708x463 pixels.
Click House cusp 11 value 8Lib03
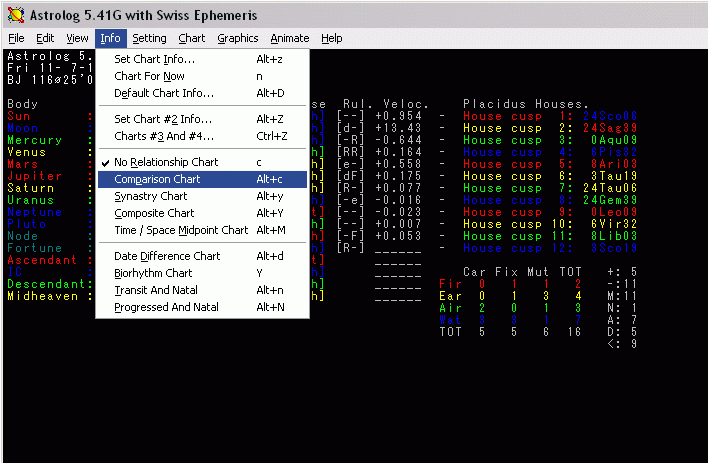[x=614, y=236]
